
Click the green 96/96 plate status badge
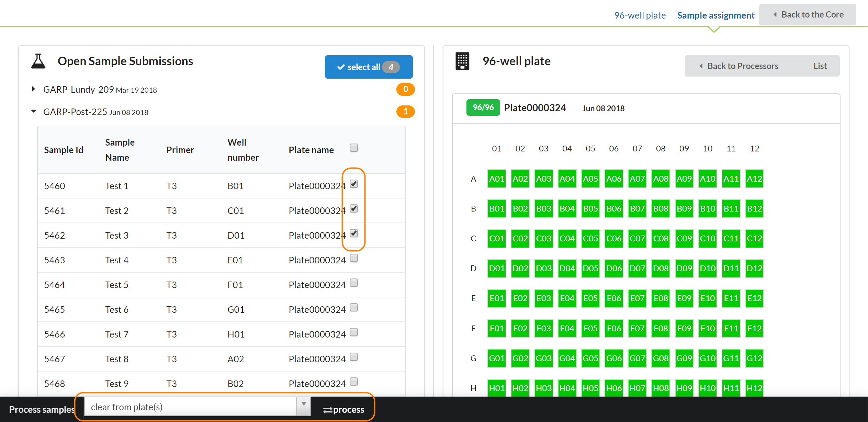click(483, 108)
